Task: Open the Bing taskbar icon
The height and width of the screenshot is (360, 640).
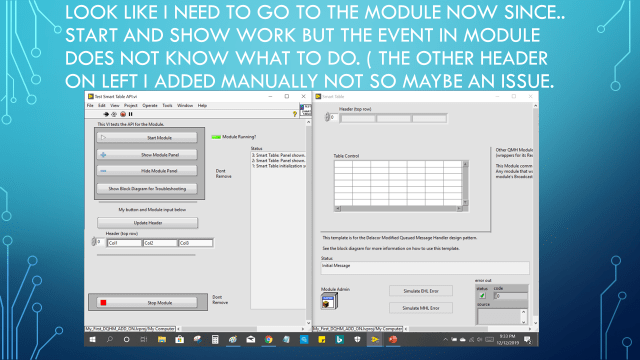Action: click(x=340, y=340)
